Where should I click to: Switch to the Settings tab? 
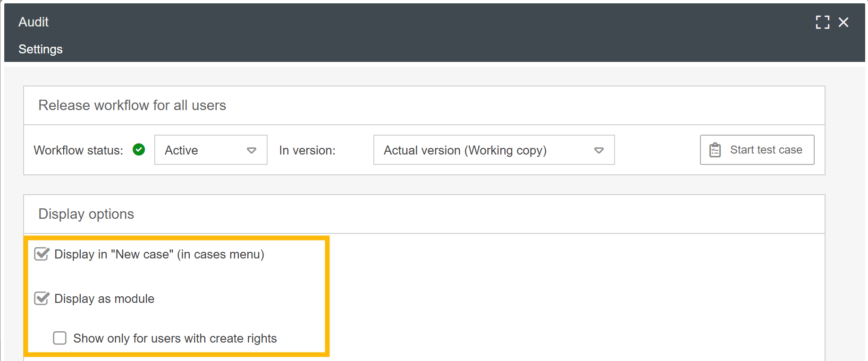pos(41,49)
